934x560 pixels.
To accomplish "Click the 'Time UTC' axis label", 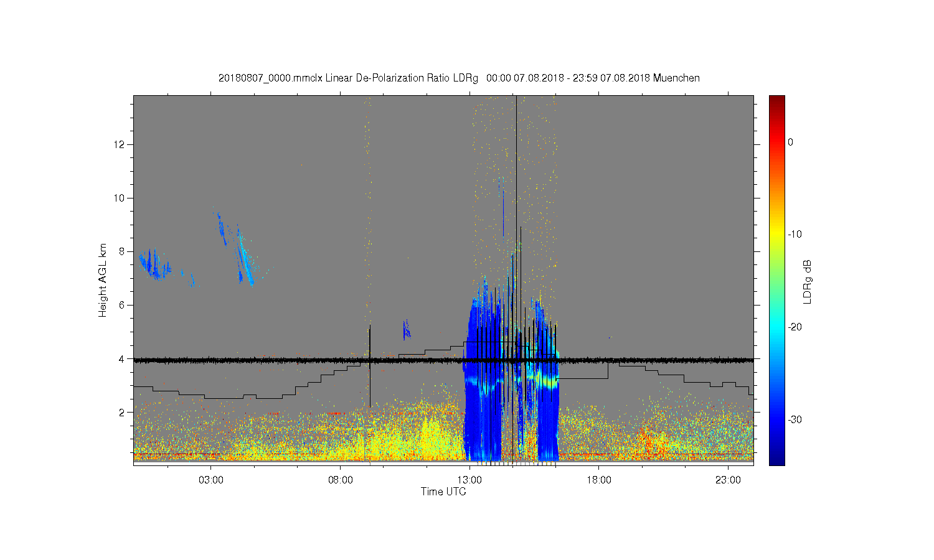I will [x=443, y=492].
